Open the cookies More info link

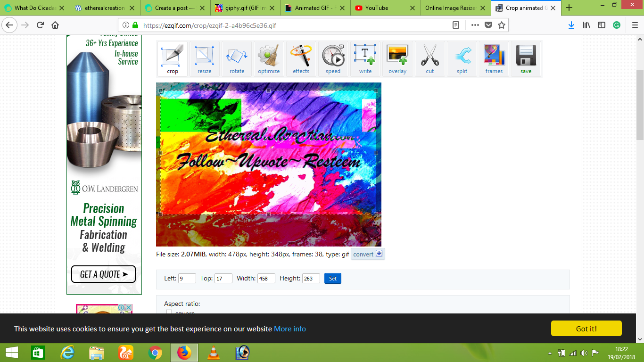click(289, 329)
